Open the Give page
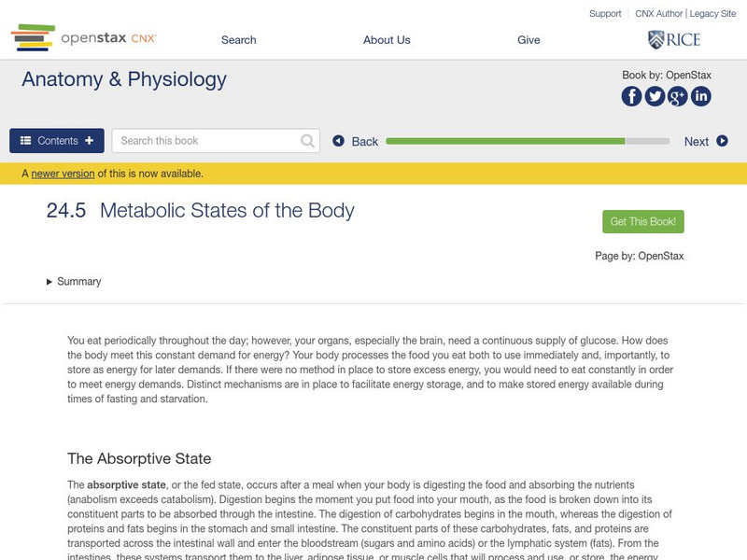This screenshot has width=747, height=560. (x=529, y=40)
